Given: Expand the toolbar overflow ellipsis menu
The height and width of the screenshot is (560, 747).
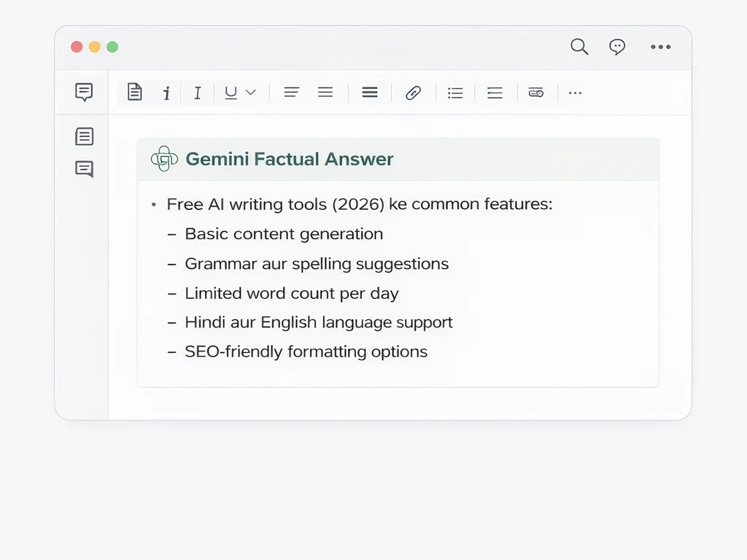Looking at the screenshot, I should (x=575, y=93).
